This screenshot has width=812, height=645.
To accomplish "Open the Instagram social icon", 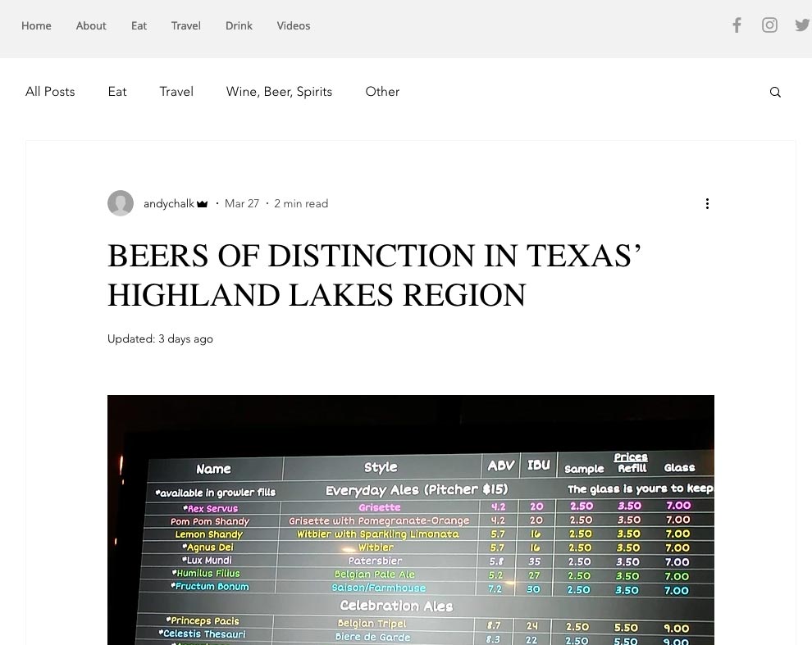I will 769,25.
